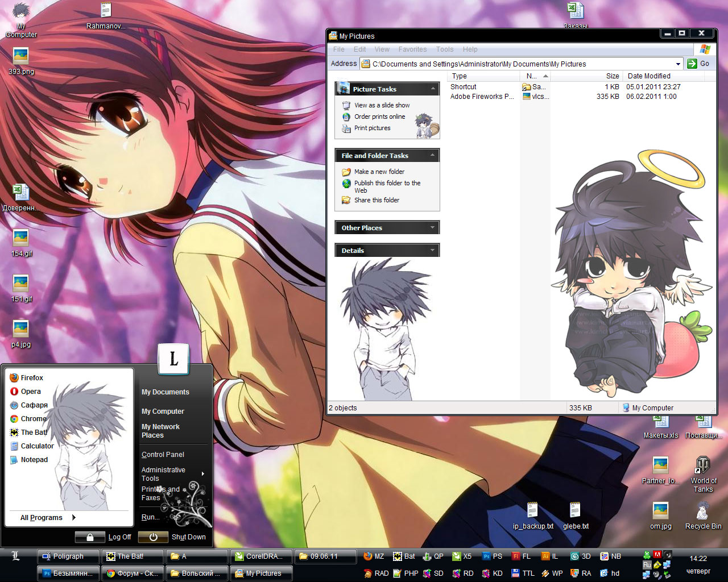Expand All Programs in the Start menu

48,517
